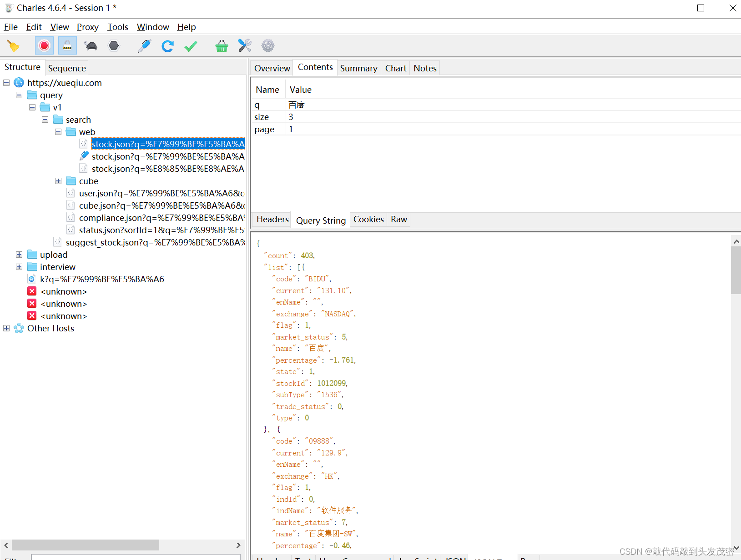Viewport: 741px width, 560px height.
Task: Click the tree horizontal scrollbar thumb
Action: (x=86, y=545)
